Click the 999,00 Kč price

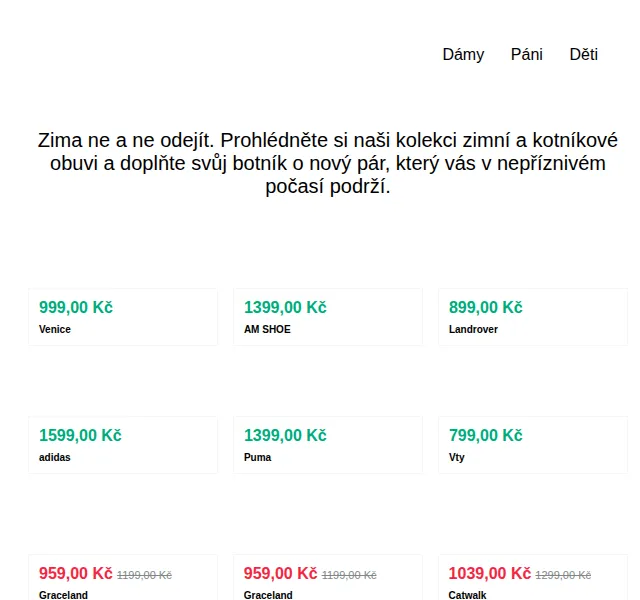(76, 307)
